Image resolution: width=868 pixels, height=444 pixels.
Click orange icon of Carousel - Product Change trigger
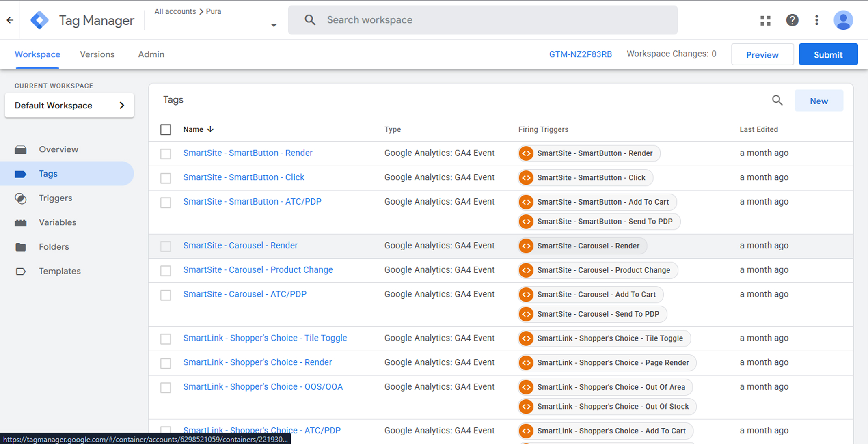point(526,270)
